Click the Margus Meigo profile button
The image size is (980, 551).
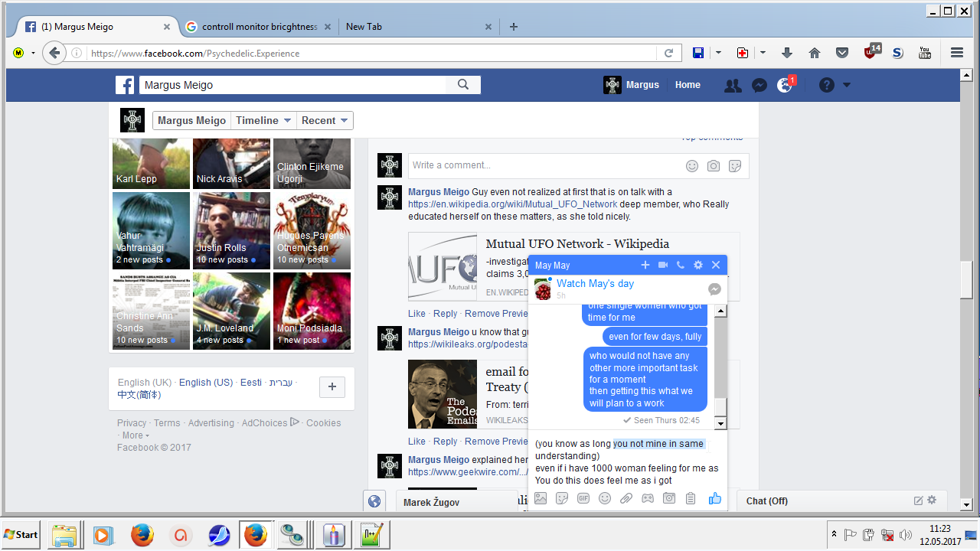coord(191,120)
